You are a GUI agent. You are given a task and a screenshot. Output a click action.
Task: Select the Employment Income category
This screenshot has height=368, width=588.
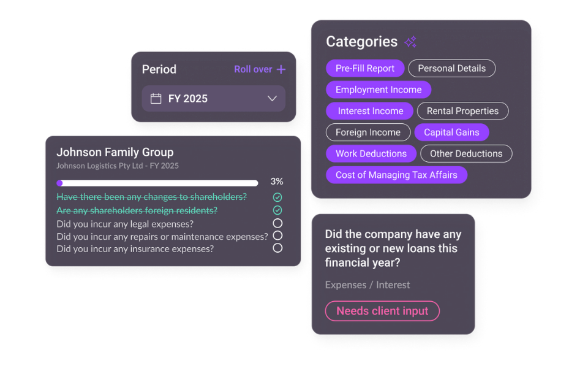[x=378, y=90]
